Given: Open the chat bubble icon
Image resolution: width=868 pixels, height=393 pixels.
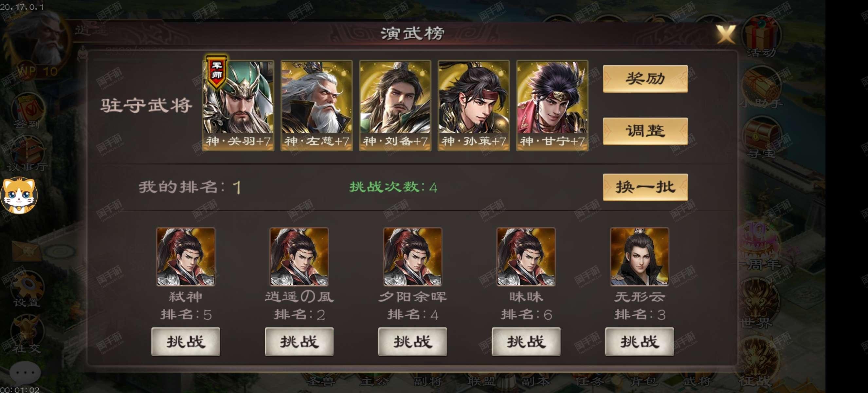Looking at the screenshot, I should [25, 373].
